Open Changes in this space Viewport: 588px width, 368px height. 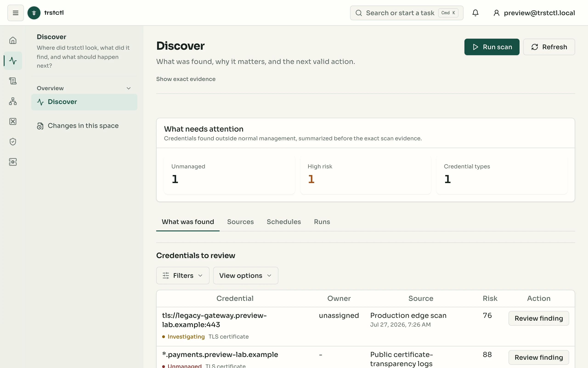(84, 126)
